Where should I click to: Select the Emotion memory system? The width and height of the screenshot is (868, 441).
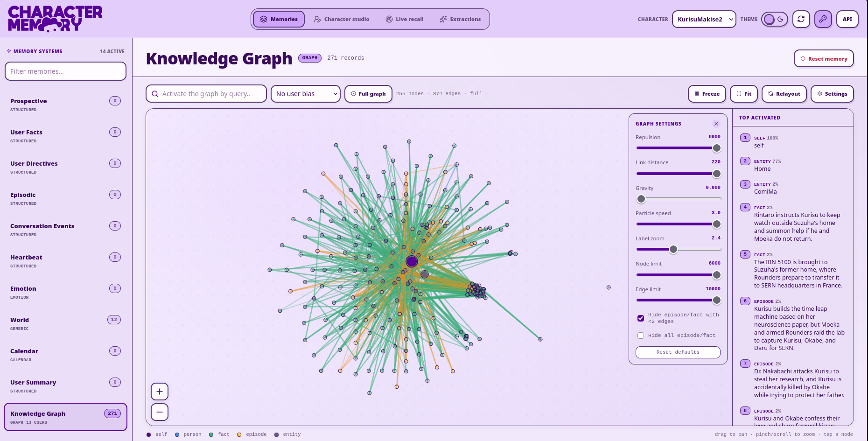pyautogui.click(x=65, y=293)
